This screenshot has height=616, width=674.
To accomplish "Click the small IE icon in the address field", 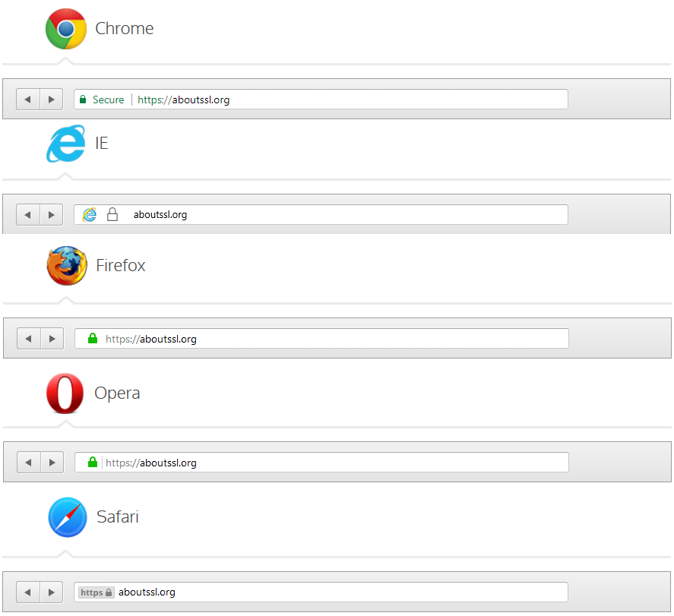I will 90,214.
